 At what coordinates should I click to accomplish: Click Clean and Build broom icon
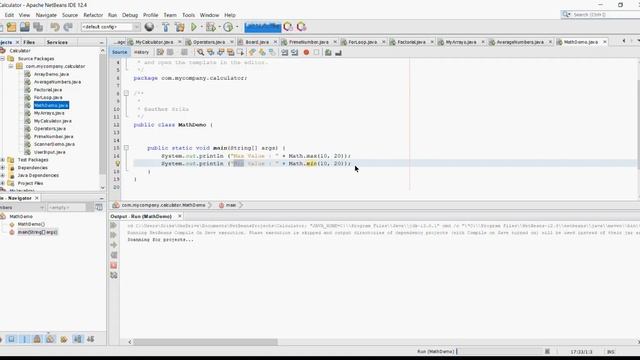(x=180, y=27)
